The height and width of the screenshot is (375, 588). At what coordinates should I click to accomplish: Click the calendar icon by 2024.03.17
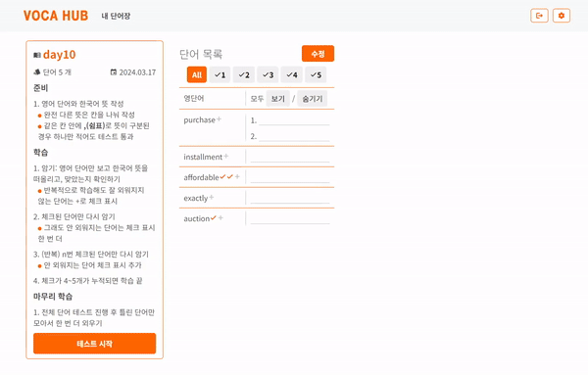(114, 71)
